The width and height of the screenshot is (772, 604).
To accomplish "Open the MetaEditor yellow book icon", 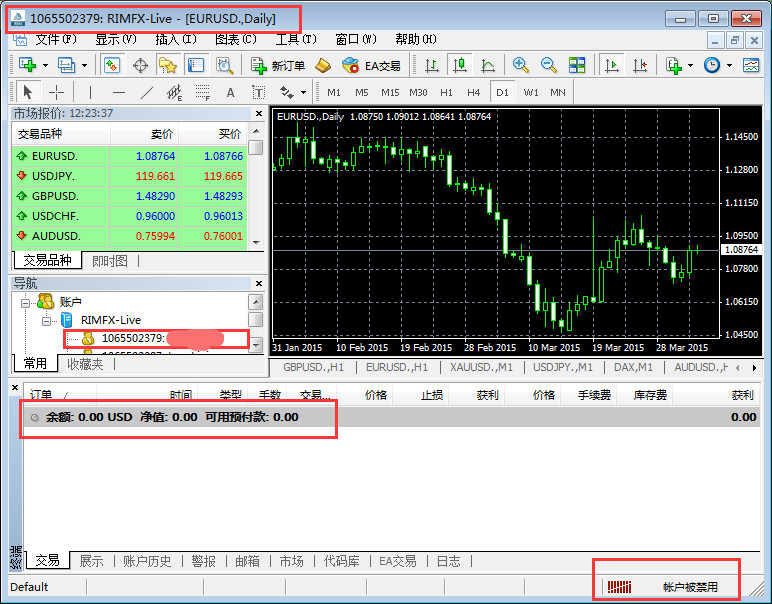I will tap(323, 65).
